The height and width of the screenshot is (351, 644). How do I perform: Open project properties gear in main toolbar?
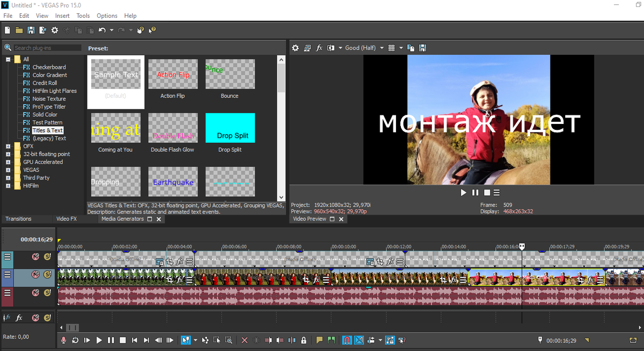pyautogui.click(x=54, y=30)
